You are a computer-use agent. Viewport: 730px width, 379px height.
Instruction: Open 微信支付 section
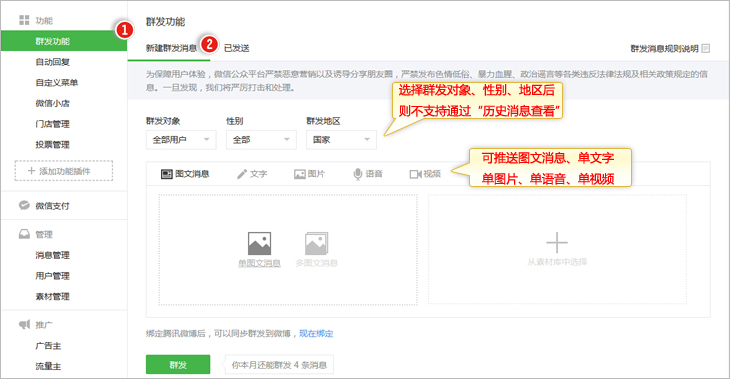52,206
